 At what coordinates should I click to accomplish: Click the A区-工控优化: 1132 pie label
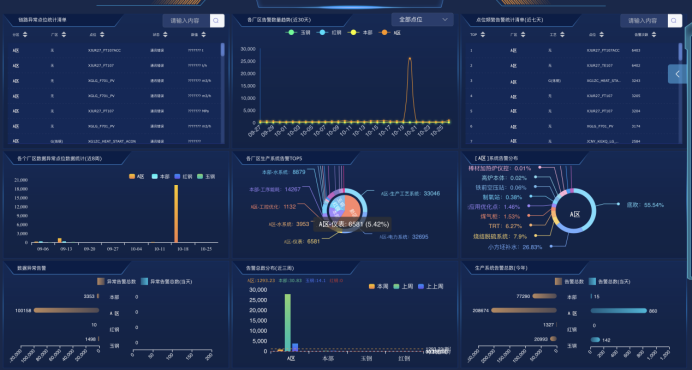coord(274,207)
